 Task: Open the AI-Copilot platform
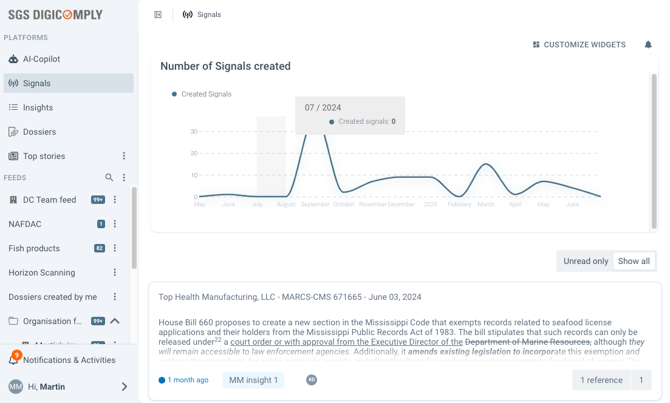pyautogui.click(x=41, y=59)
